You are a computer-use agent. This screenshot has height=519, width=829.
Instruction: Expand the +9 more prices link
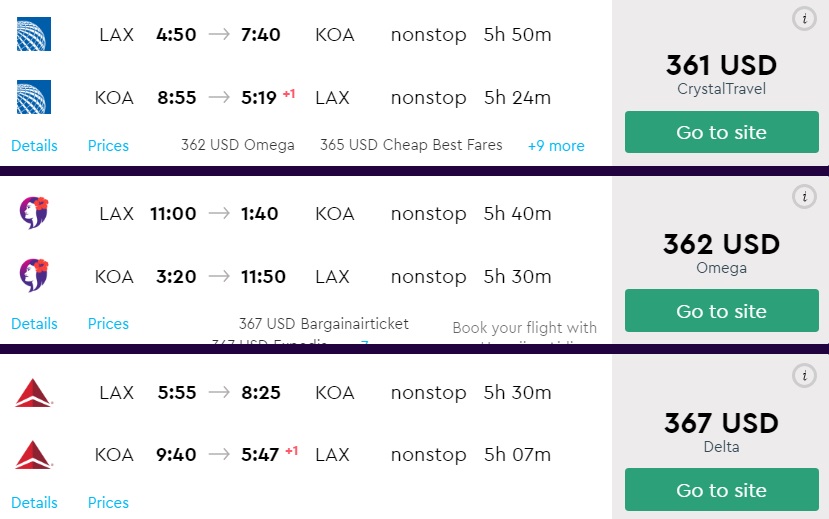556,146
